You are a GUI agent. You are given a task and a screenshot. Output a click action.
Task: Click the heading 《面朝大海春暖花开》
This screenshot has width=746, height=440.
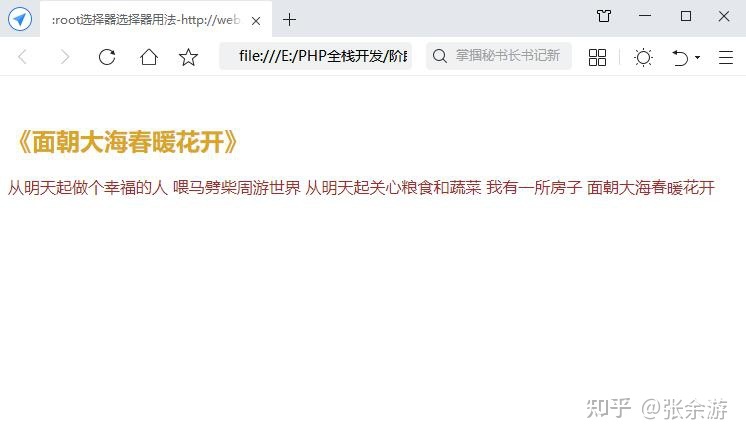tap(126, 142)
